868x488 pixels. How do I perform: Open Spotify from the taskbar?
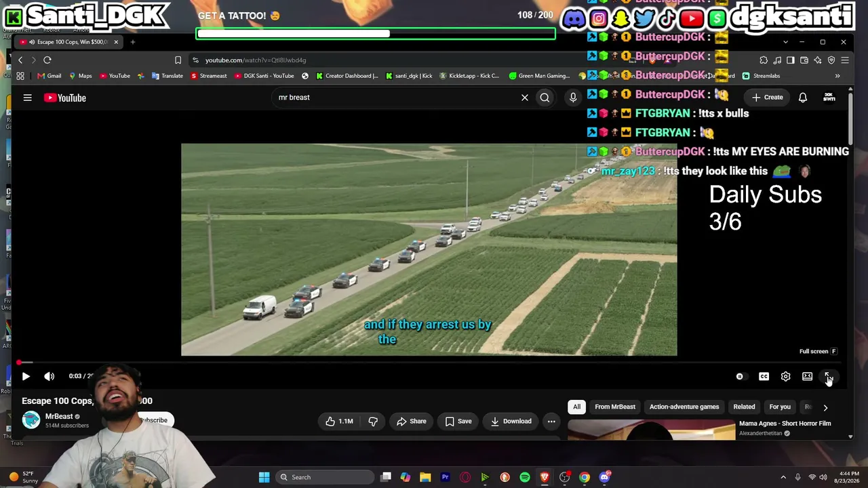tap(525, 477)
